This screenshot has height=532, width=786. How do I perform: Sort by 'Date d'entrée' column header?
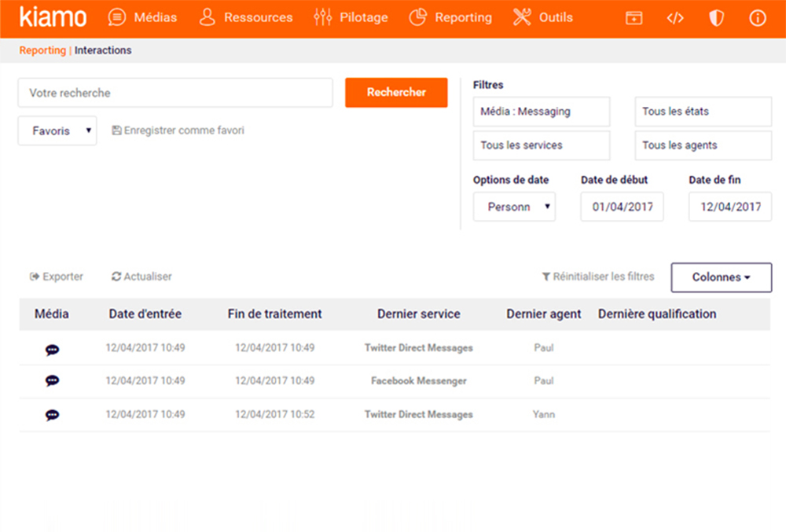[145, 314]
